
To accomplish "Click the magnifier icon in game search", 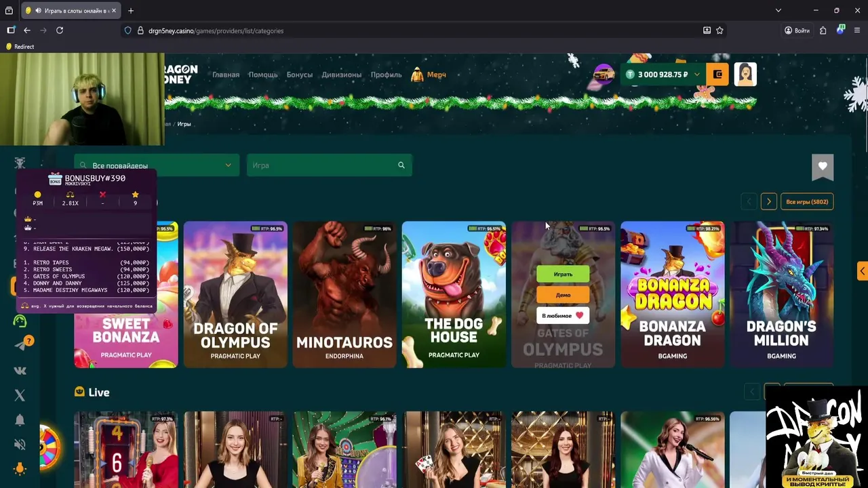I will pos(401,165).
